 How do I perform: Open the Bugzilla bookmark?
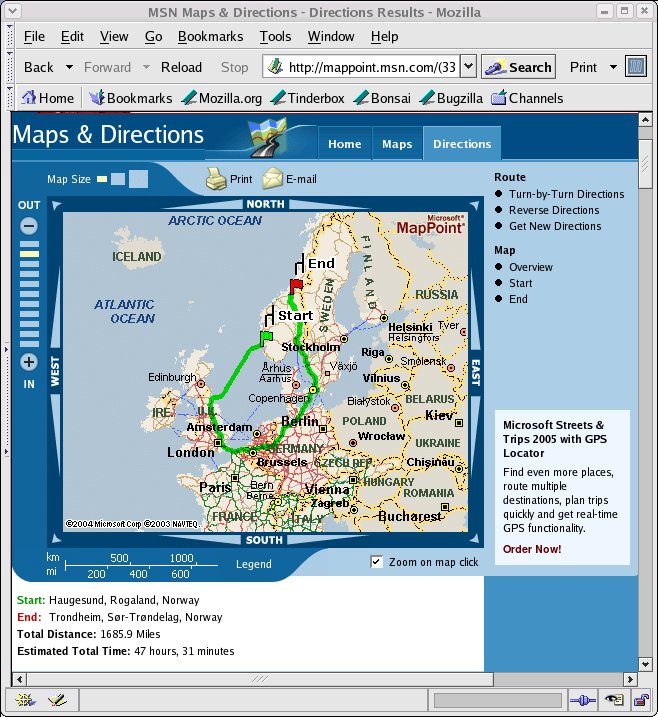click(451, 98)
